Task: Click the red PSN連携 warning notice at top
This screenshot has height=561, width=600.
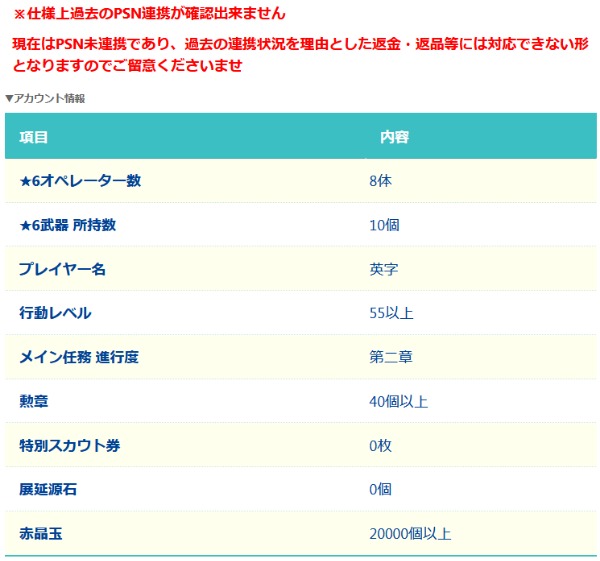Action: click(x=148, y=14)
